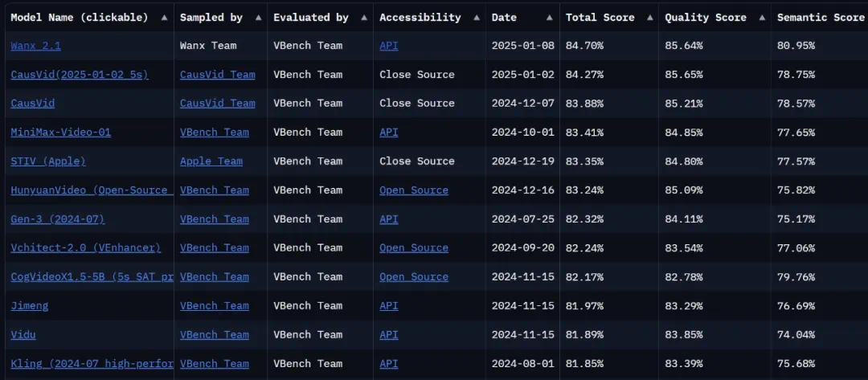This screenshot has width=868, height=380.
Task: Click the sort arrow in Evaluated by header
Action: [x=363, y=17]
